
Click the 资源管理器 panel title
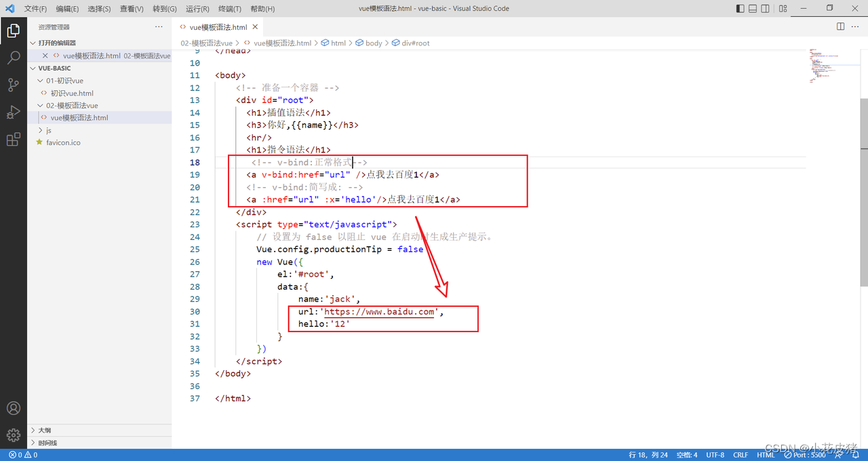pyautogui.click(x=54, y=27)
